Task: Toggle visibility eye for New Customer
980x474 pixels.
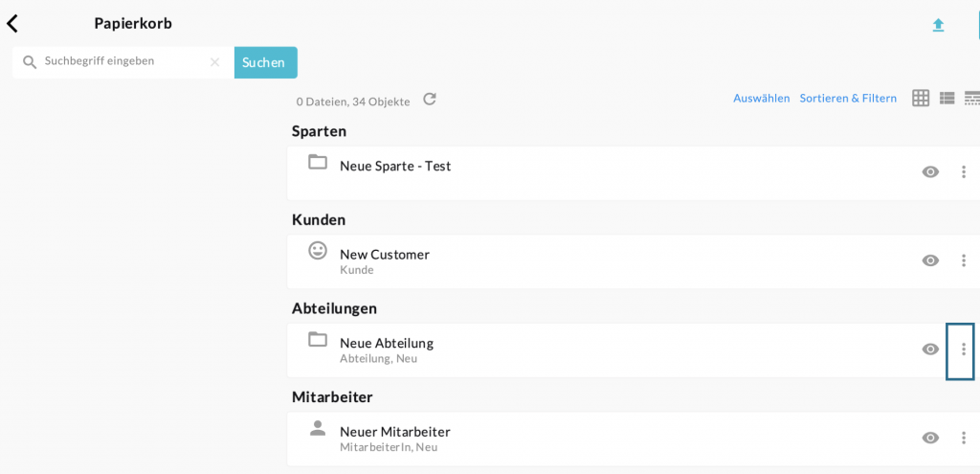Action: (930, 260)
